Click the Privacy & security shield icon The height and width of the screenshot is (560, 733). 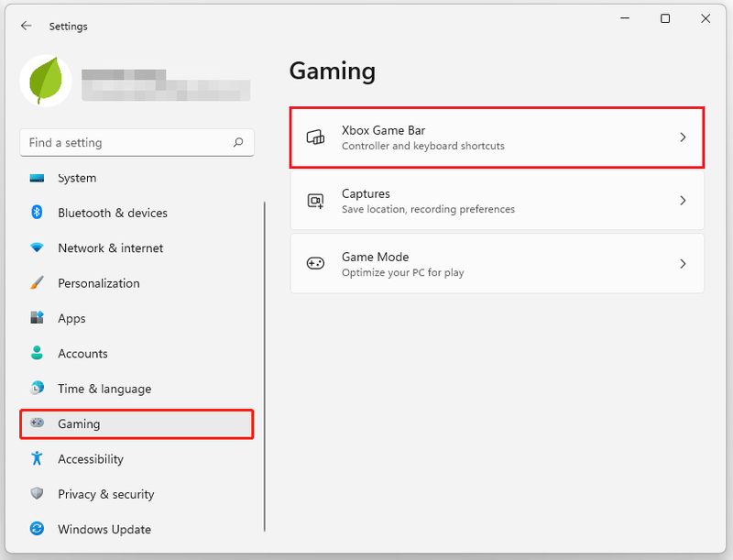point(37,493)
